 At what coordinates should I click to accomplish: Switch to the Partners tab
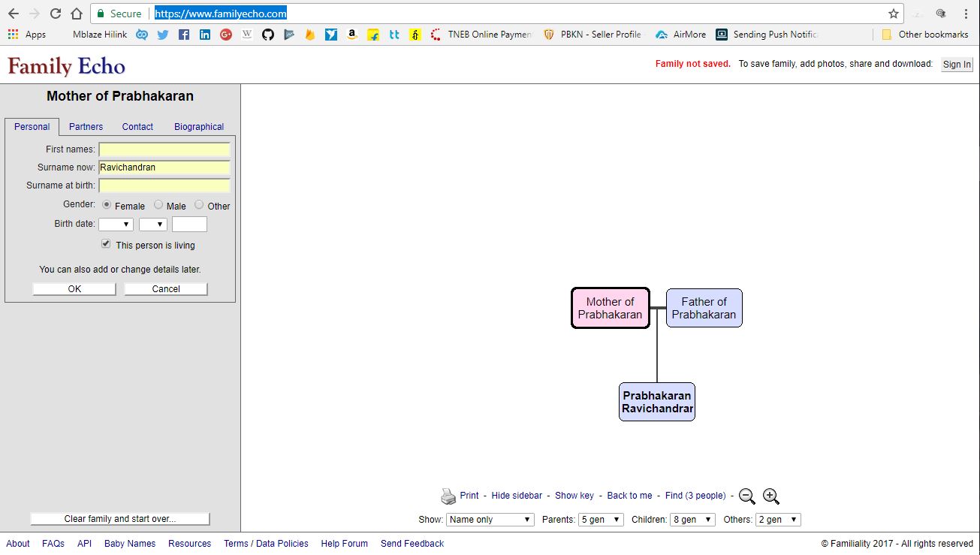tap(85, 126)
